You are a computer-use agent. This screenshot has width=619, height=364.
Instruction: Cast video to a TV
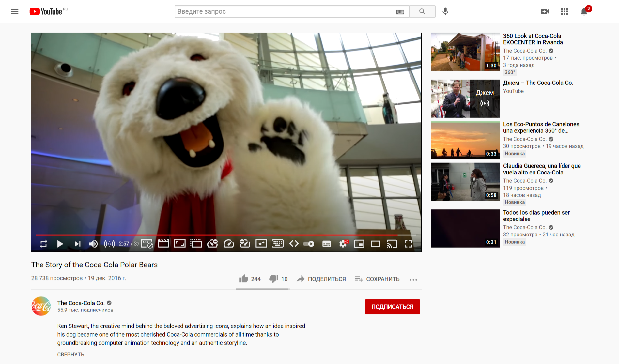(x=392, y=244)
